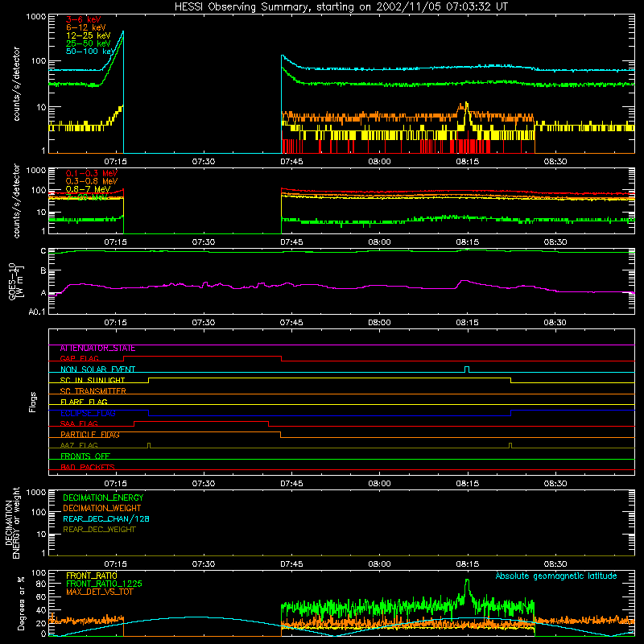Screen dimensions: 644x644
Task: Click the REAR_DEC_WEIGHT legend label
Action: (99, 530)
